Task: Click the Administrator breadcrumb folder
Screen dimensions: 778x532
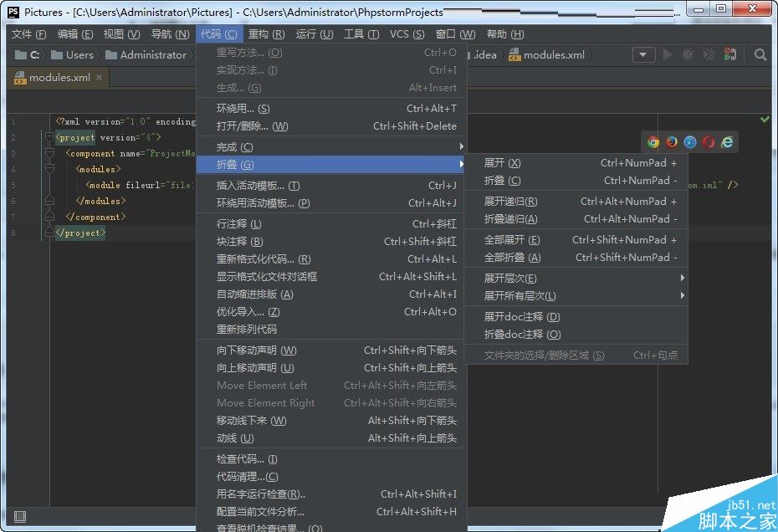Action: (146, 54)
